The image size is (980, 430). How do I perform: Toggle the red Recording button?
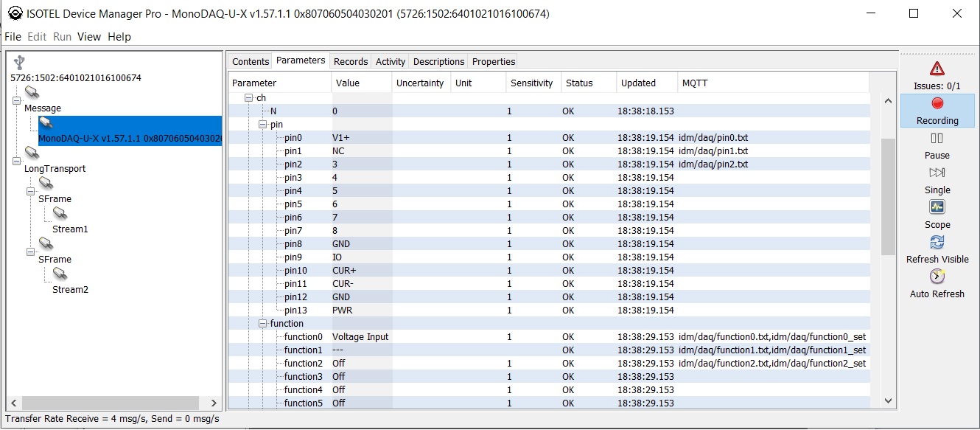(937, 103)
